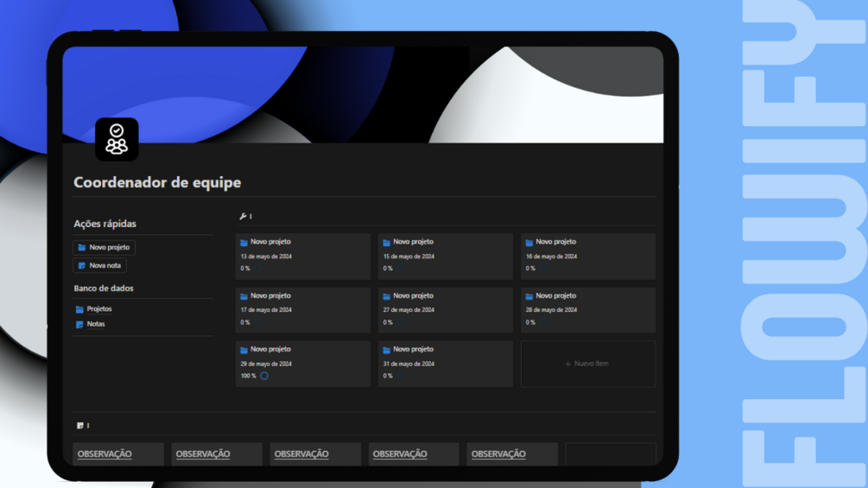The height and width of the screenshot is (488, 868).
Task: Click the Banco de dados heading
Action: click(104, 288)
